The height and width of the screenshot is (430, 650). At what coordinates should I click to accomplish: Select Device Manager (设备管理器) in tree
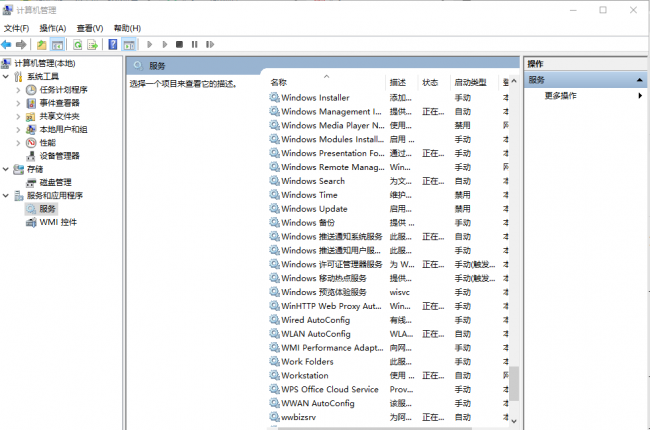coord(59,156)
